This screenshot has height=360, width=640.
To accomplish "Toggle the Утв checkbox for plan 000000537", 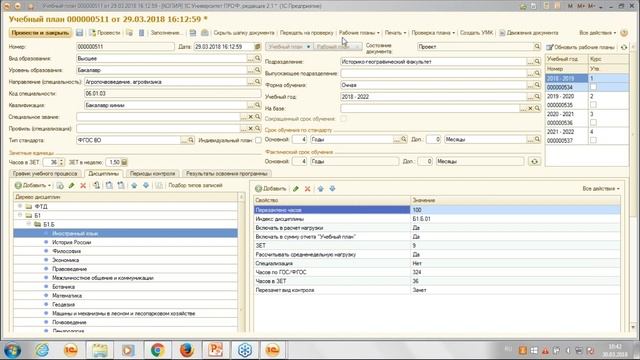I will click(593, 140).
